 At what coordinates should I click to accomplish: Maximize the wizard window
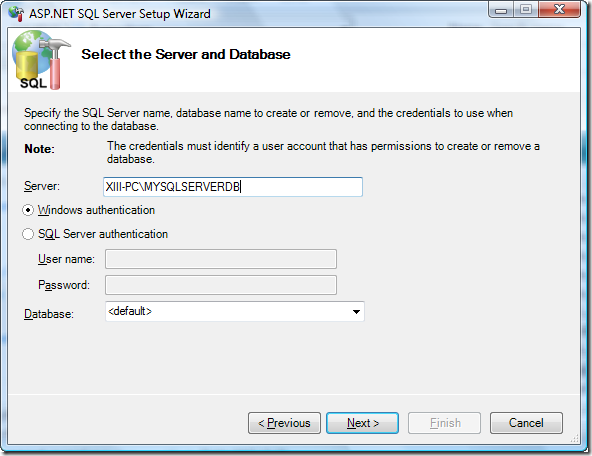point(526,10)
